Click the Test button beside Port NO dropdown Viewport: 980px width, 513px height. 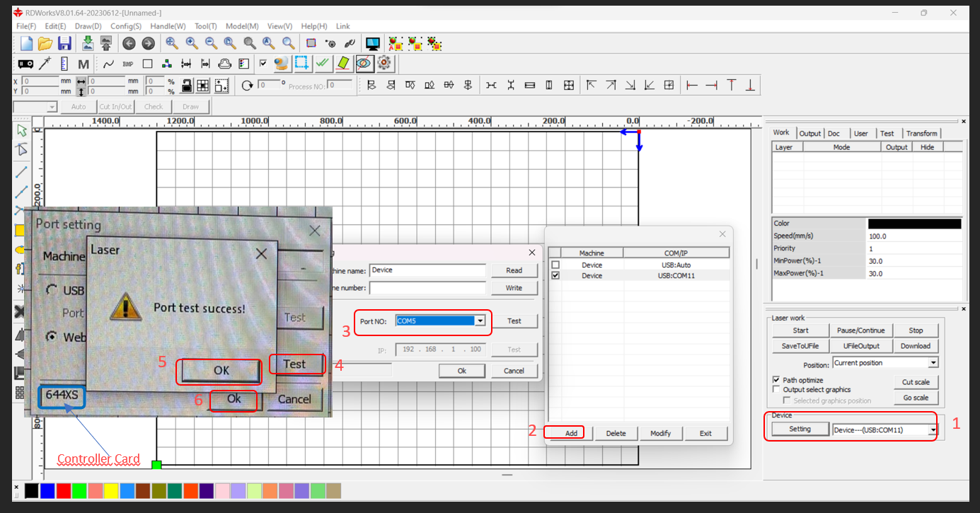(x=514, y=321)
